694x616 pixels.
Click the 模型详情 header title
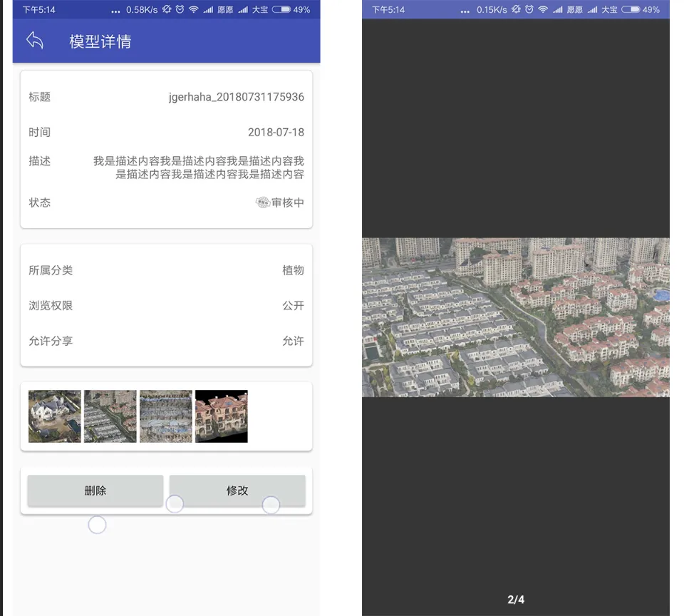(100, 41)
